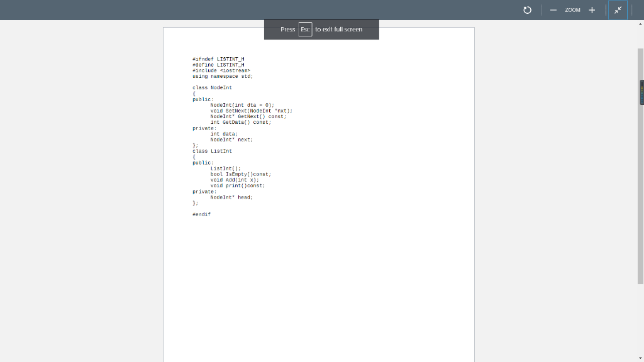This screenshot has height=362, width=644.
Task: Click the scrollbar down arrow
Action: 640,357
